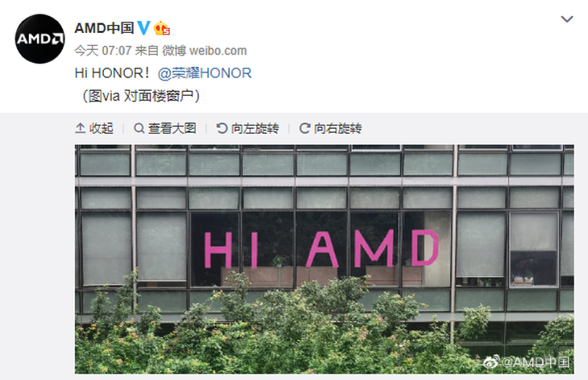Viewport: 588px width, 380px height.
Task: Click the Weibo eye logo in the photo watermark
Action: (x=491, y=362)
